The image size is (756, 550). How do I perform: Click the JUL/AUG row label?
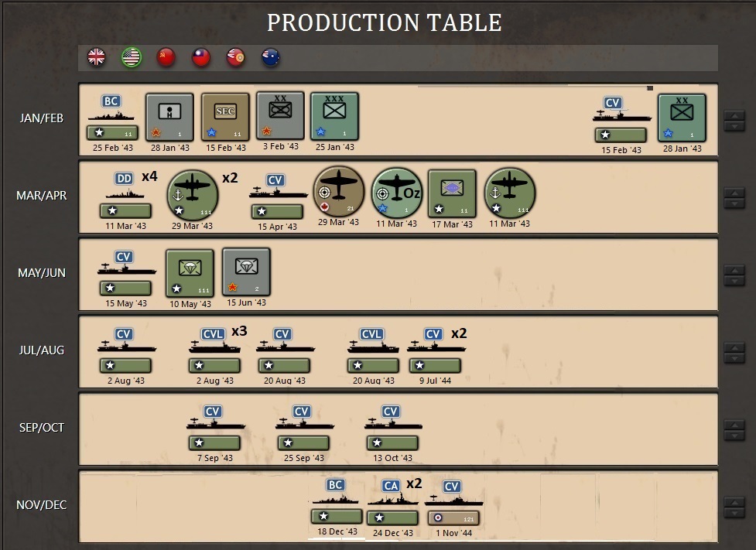point(42,350)
